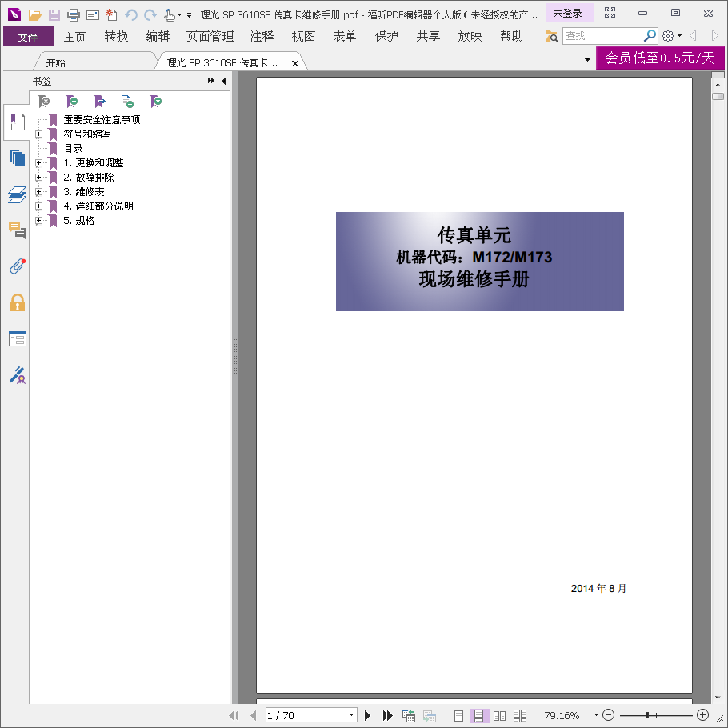Click the 未登录 sign-in button
This screenshot has height=728, width=728.
tap(569, 13)
